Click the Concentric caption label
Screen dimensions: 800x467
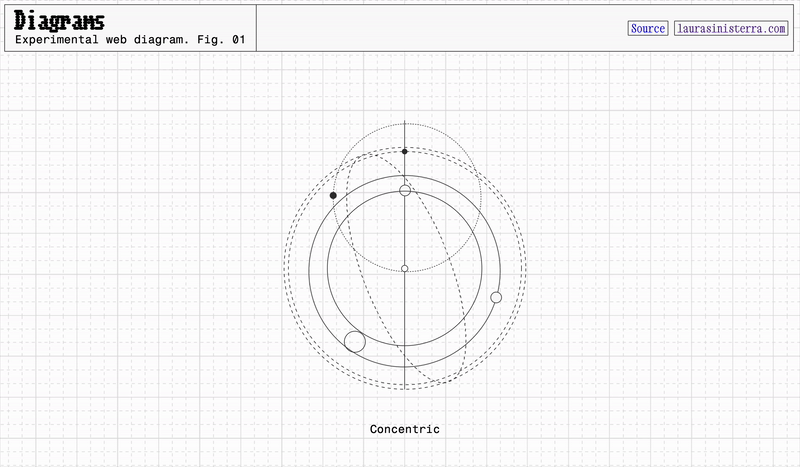pos(405,429)
